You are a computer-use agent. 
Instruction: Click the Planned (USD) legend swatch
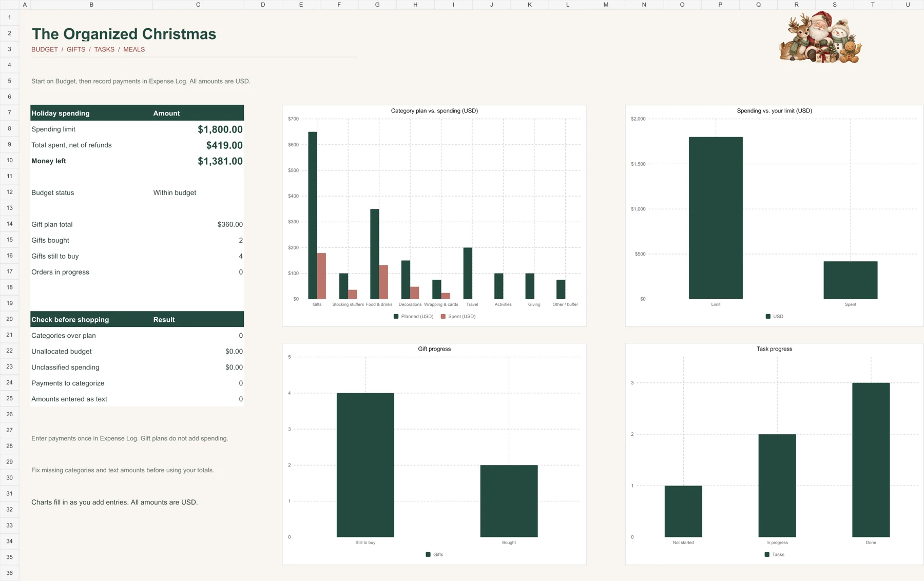coord(396,317)
